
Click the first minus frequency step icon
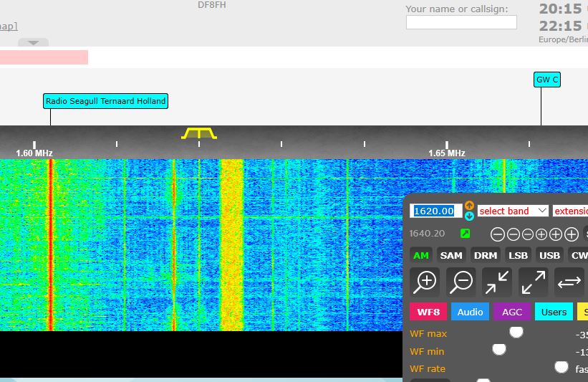pos(498,234)
